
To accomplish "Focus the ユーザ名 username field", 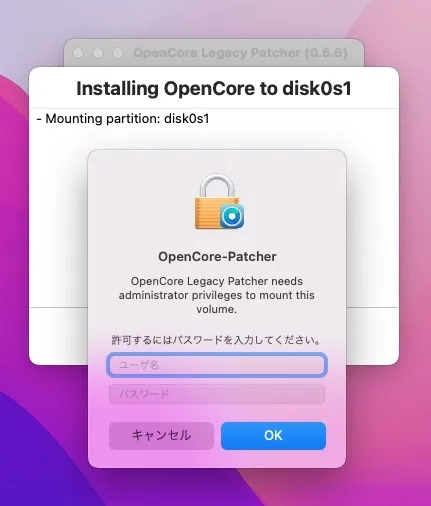I will click(217, 365).
